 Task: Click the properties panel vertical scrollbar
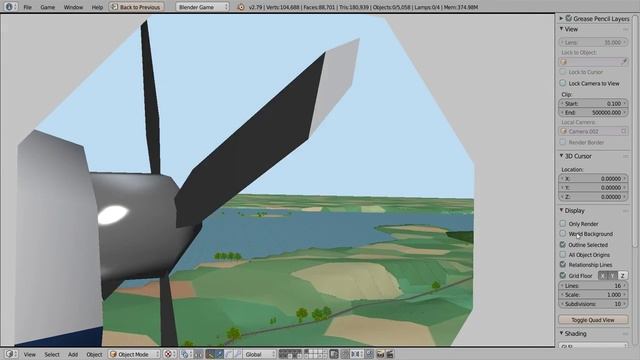(635, 131)
